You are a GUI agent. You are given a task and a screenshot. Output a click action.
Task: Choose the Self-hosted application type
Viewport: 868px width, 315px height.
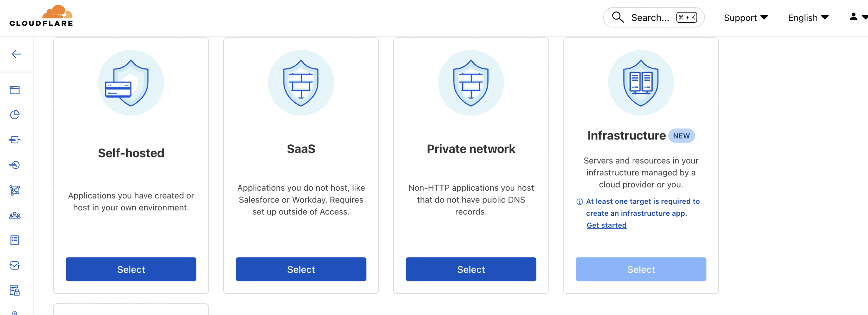click(x=131, y=269)
